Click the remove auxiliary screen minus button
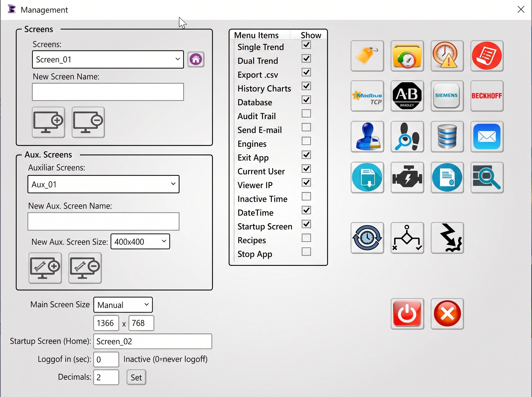This screenshot has height=397, width=532. (x=85, y=268)
